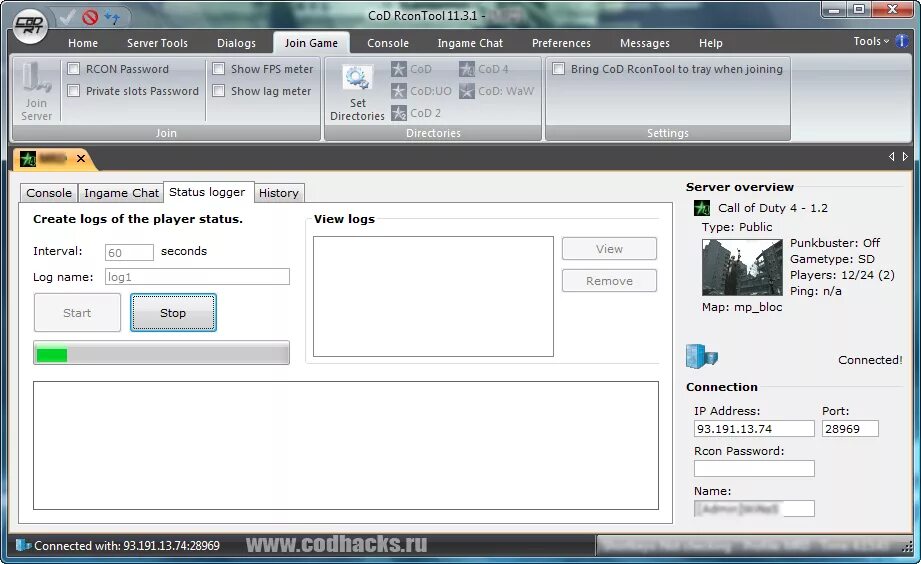Switch to the Console panel tab

point(49,193)
